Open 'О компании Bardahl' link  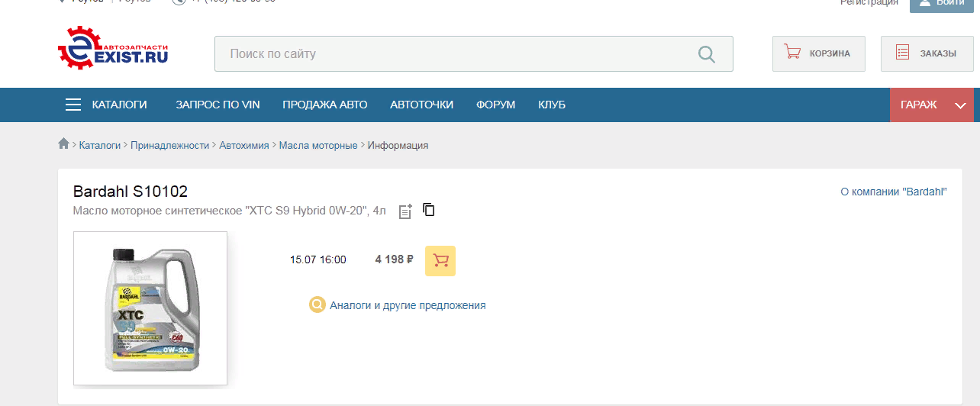point(894,192)
